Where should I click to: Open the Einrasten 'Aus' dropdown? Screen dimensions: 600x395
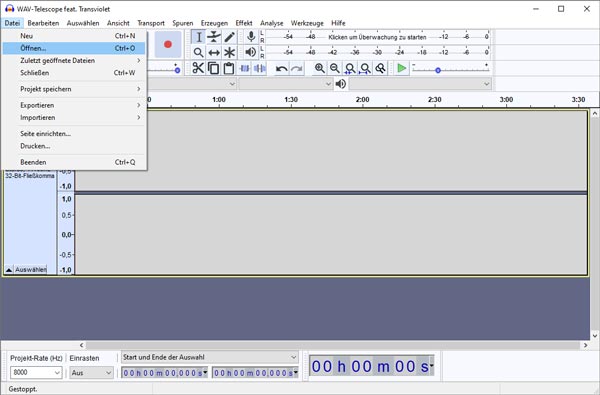click(91, 372)
